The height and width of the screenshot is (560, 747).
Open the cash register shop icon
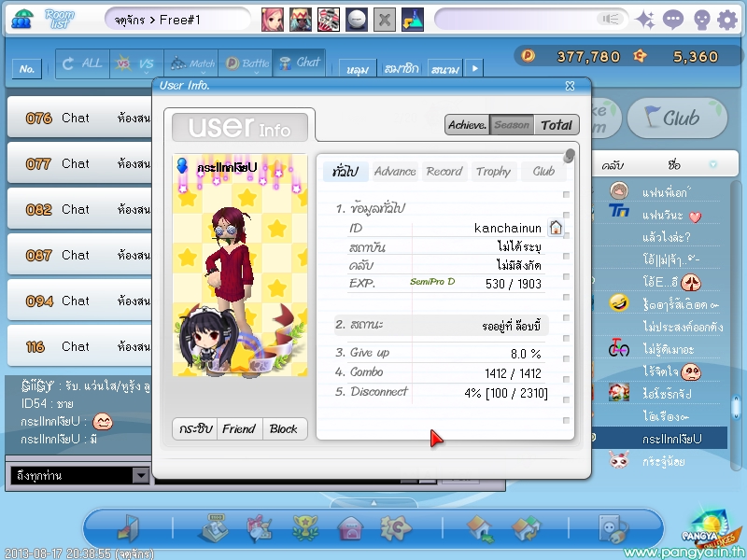pyautogui.click(x=213, y=527)
